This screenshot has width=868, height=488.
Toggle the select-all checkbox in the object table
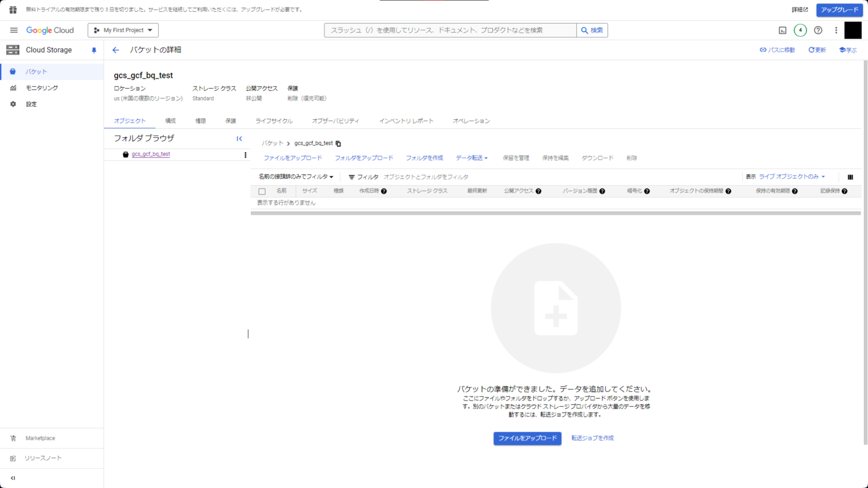coord(262,191)
